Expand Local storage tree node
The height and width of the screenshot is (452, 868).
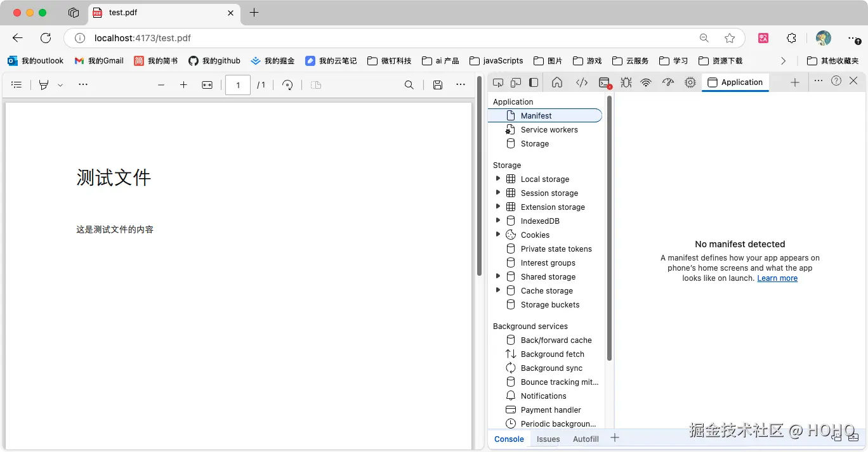point(498,179)
